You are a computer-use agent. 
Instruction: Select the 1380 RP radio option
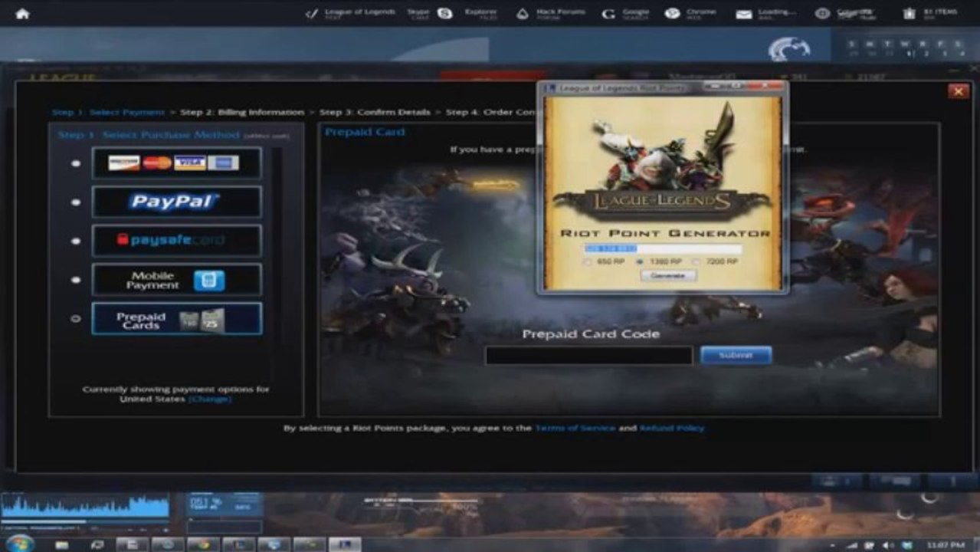coord(640,262)
